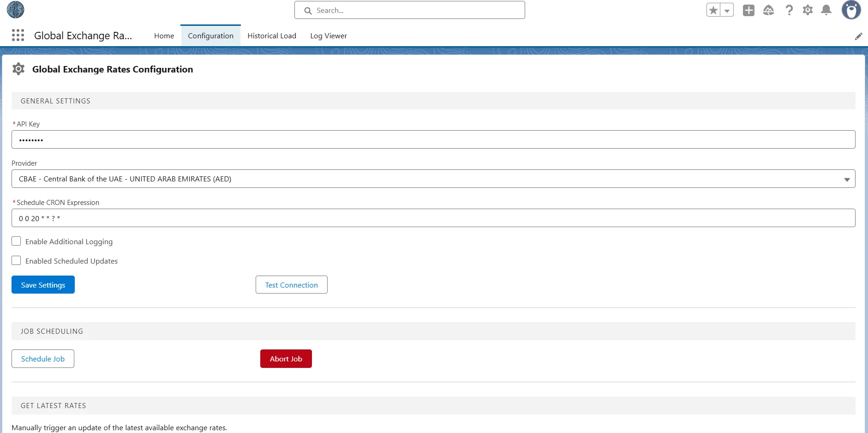Screen dimensions: 868x433
Task: Click the magnifier icon in the search box
Action: 308,11
